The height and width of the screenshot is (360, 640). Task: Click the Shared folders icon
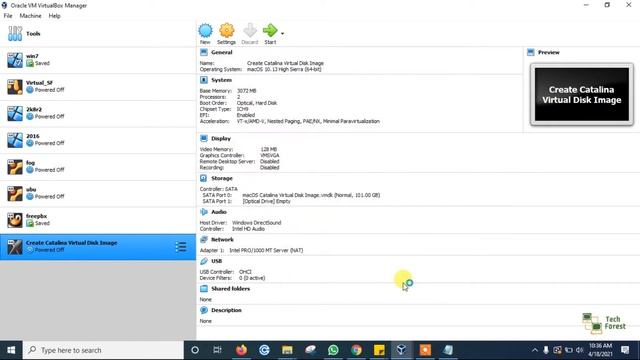204,289
